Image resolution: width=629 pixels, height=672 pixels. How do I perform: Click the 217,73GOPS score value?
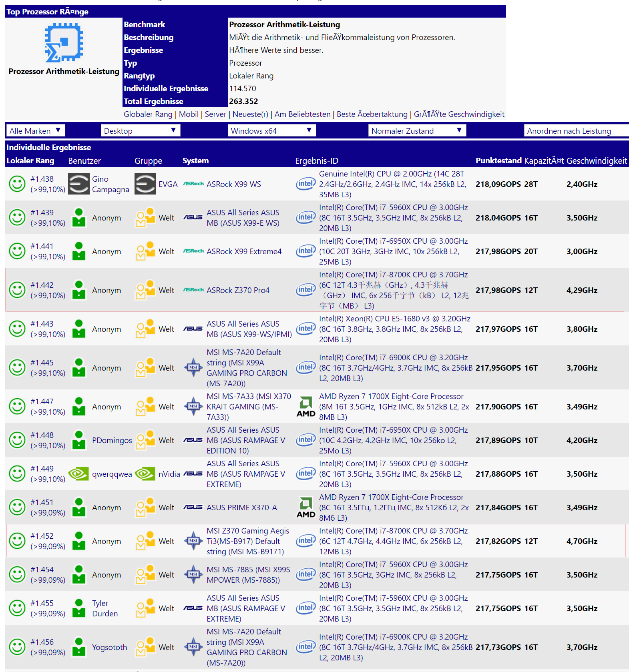(498, 647)
